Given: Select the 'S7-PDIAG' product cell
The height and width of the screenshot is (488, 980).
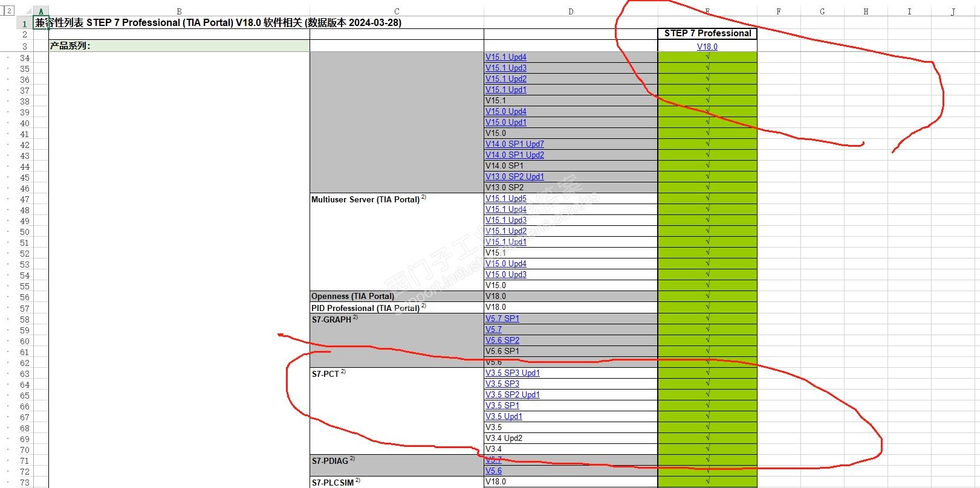Looking at the screenshot, I should (x=397, y=466).
